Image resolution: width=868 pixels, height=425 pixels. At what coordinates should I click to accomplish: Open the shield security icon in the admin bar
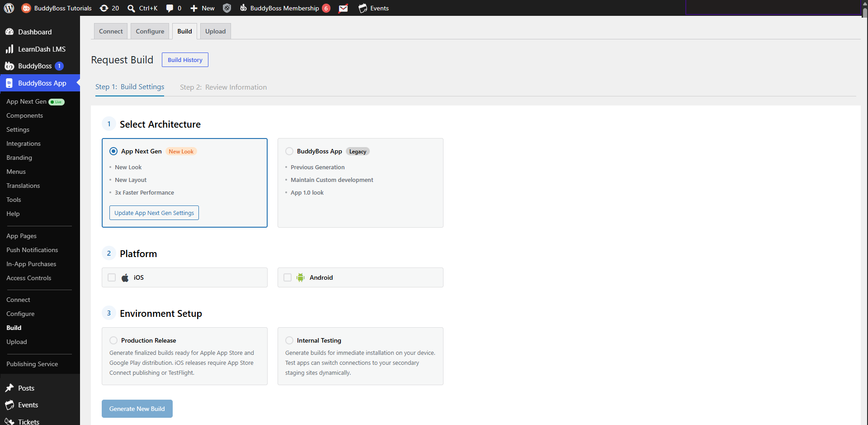[227, 8]
